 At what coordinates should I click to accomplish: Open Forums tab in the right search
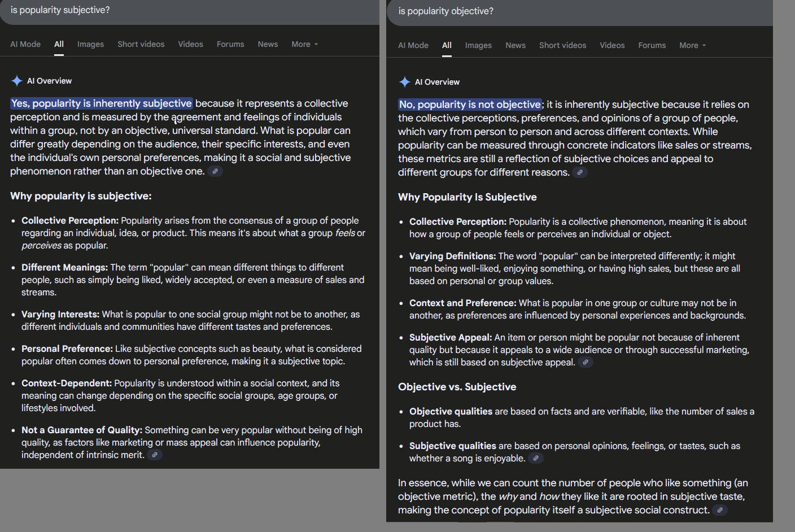coord(652,45)
